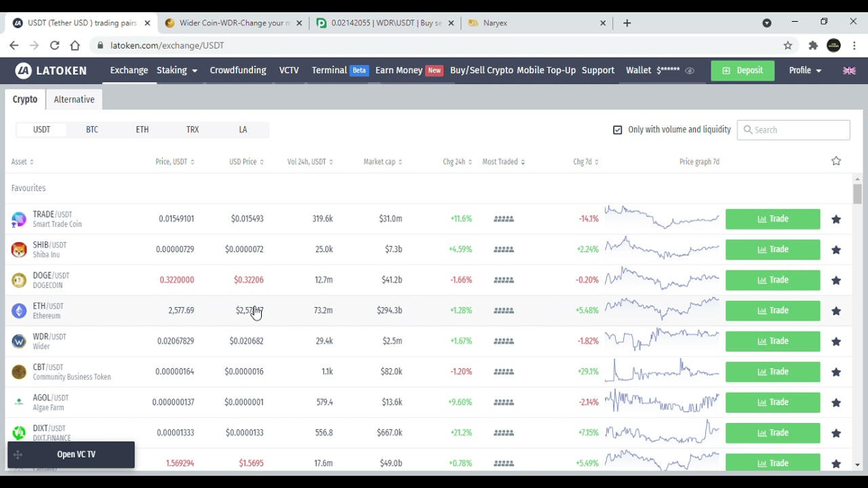Click the LATOKEN logo
The height and width of the screenshot is (488, 868).
tap(51, 70)
